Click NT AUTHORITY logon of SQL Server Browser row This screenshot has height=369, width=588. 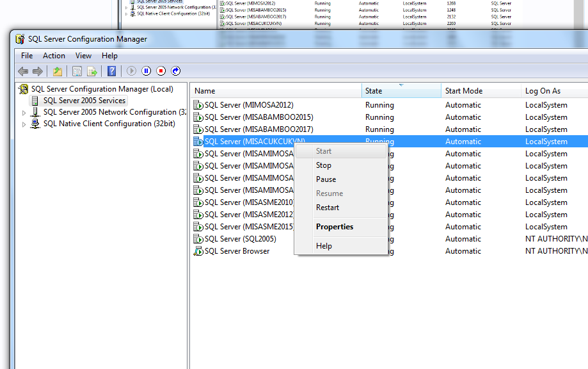557,251
